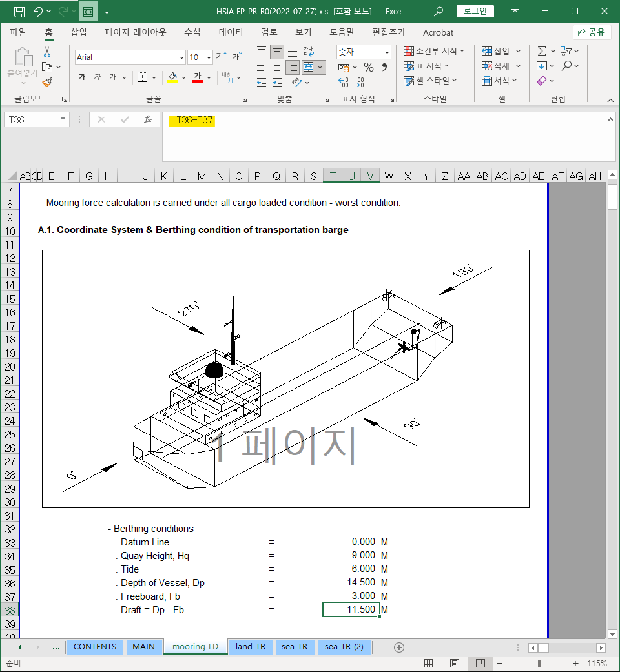Click the formula bar showing =T36-T37

(x=388, y=137)
